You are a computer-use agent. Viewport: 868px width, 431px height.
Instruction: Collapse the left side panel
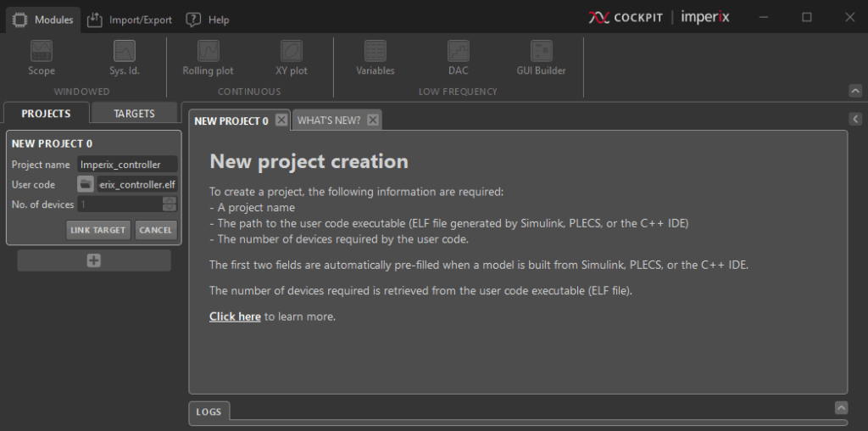pos(855,120)
